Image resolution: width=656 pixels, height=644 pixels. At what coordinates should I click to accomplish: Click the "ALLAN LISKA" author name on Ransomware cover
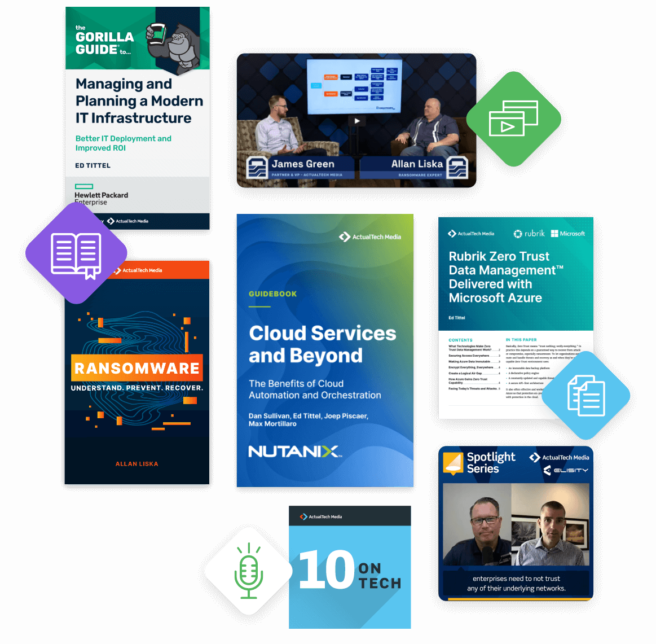137,464
